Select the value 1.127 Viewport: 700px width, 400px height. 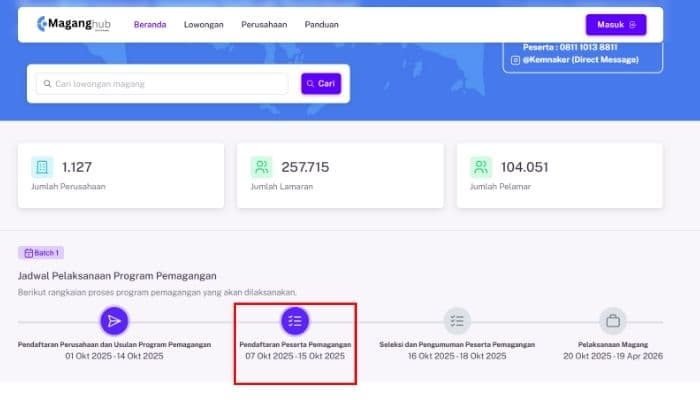77,167
